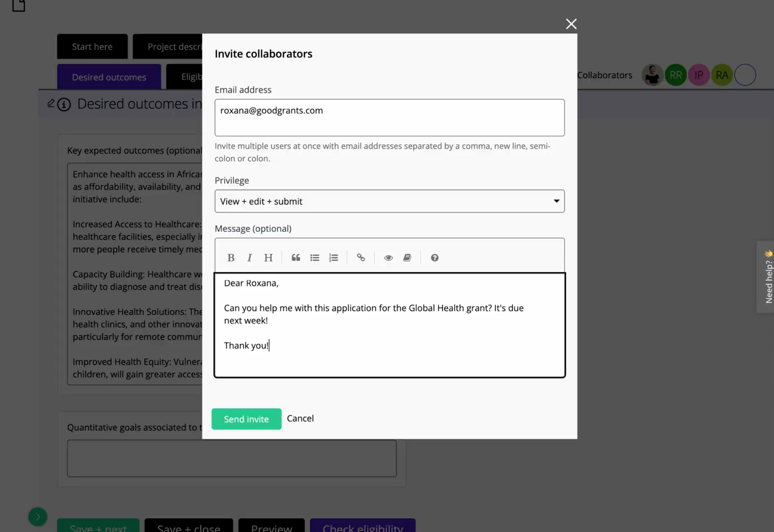The image size is (774, 532).
Task: Select the RR collaborator avatar
Action: [675, 75]
